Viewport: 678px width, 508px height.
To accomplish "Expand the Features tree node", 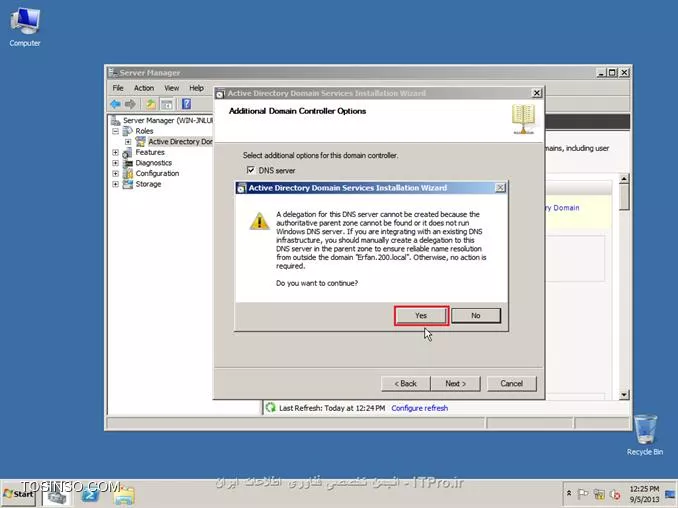I will click(x=115, y=152).
